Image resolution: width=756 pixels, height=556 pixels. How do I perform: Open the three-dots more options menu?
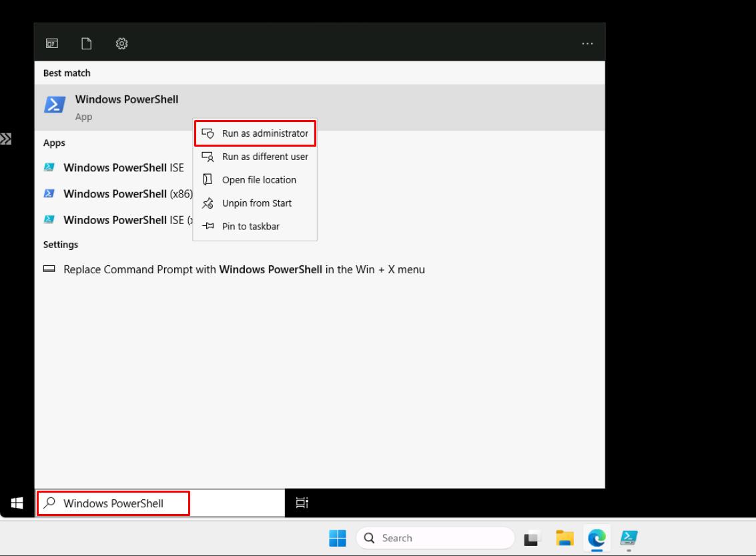(587, 43)
